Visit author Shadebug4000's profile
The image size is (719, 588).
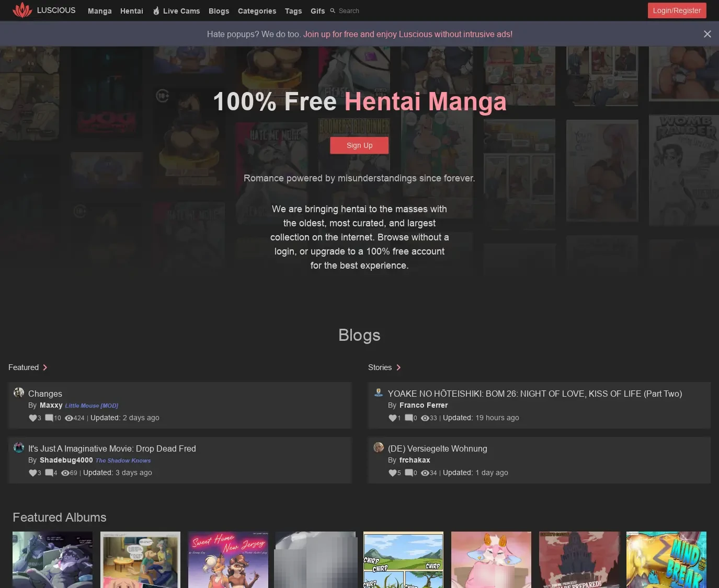[66, 460]
